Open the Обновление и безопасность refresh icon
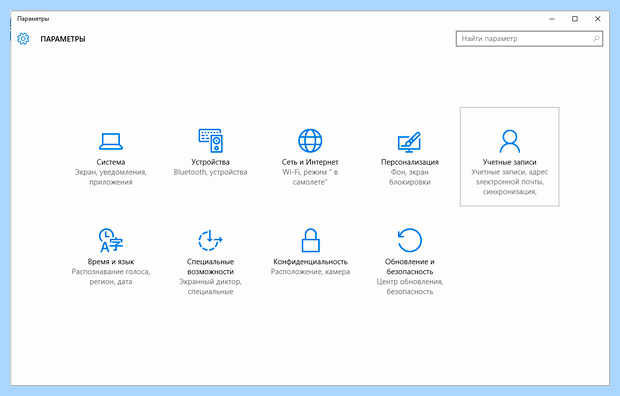620x396 pixels. click(x=410, y=240)
